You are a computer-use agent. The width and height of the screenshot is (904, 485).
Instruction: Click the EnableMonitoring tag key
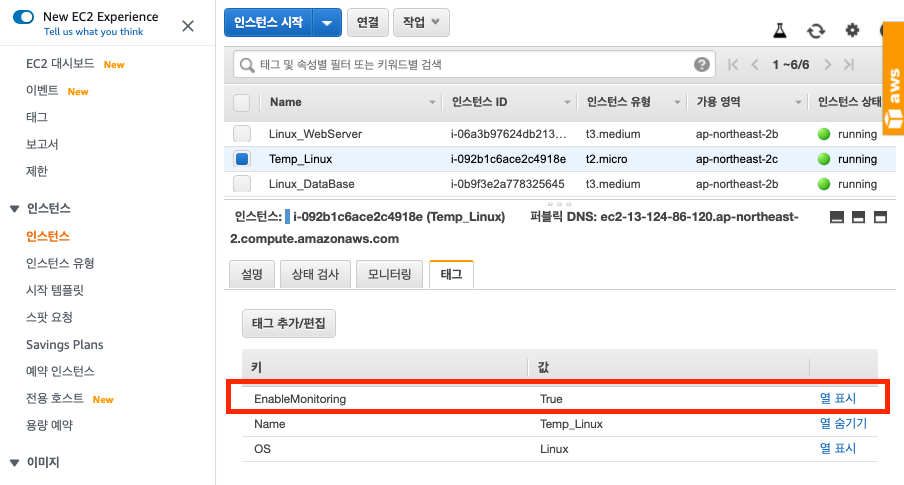(300, 399)
